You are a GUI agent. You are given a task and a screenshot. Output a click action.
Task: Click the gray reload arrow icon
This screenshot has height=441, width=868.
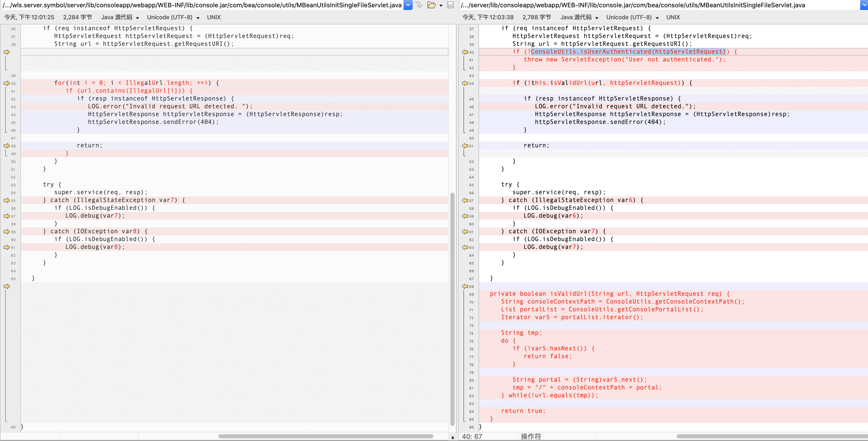[x=419, y=5]
